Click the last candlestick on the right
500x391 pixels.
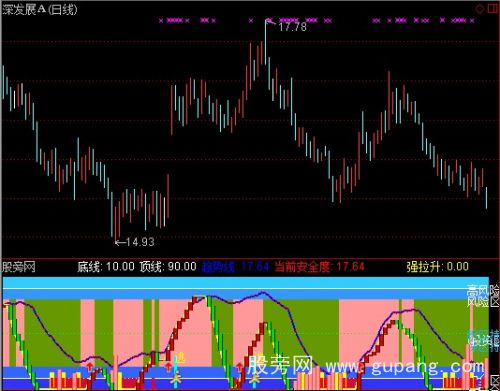point(486,198)
